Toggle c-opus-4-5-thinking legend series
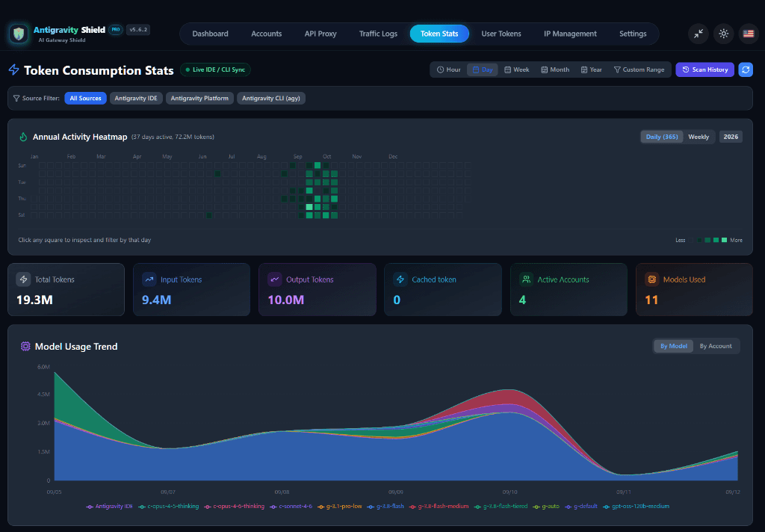Image resolution: width=765 pixels, height=532 pixels. pos(168,507)
